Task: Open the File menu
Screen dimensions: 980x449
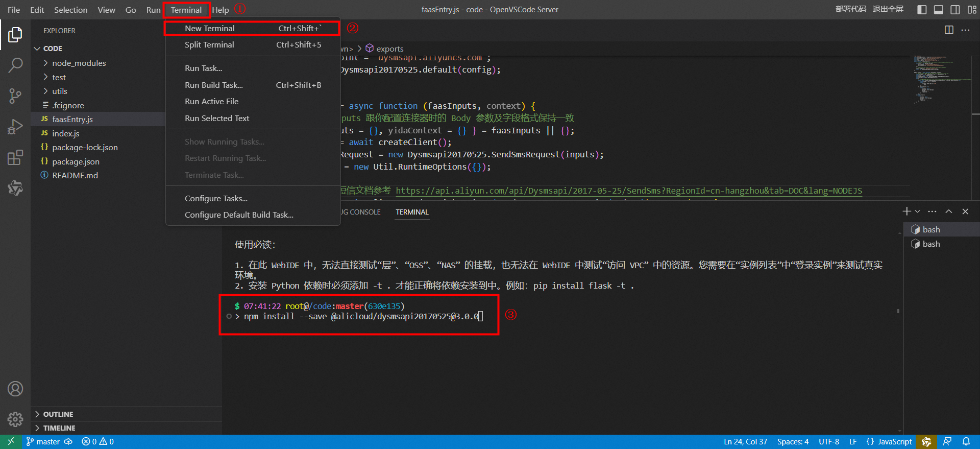Action: [x=14, y=10]
